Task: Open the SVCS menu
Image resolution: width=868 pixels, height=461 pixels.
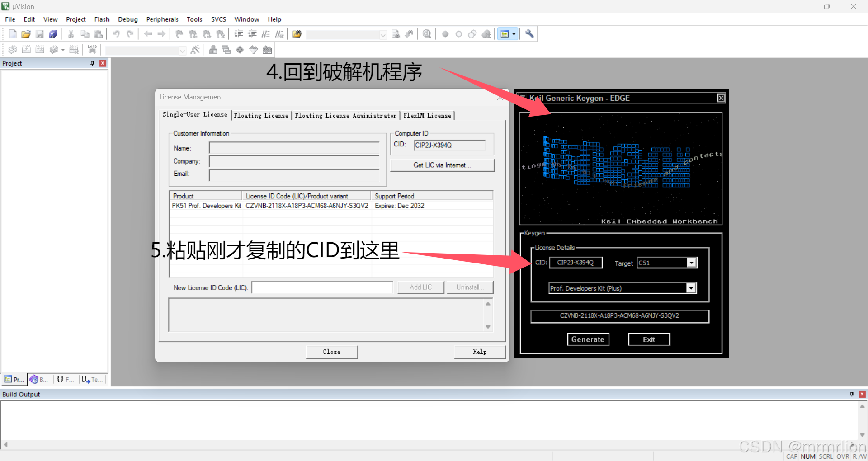Action: (x=219, y=19)
